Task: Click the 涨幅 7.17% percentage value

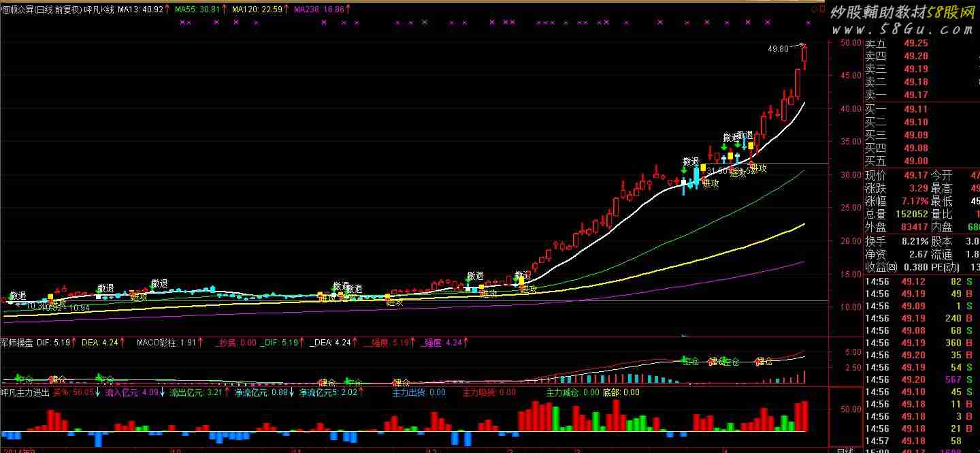Action: (x=916, y=202)
